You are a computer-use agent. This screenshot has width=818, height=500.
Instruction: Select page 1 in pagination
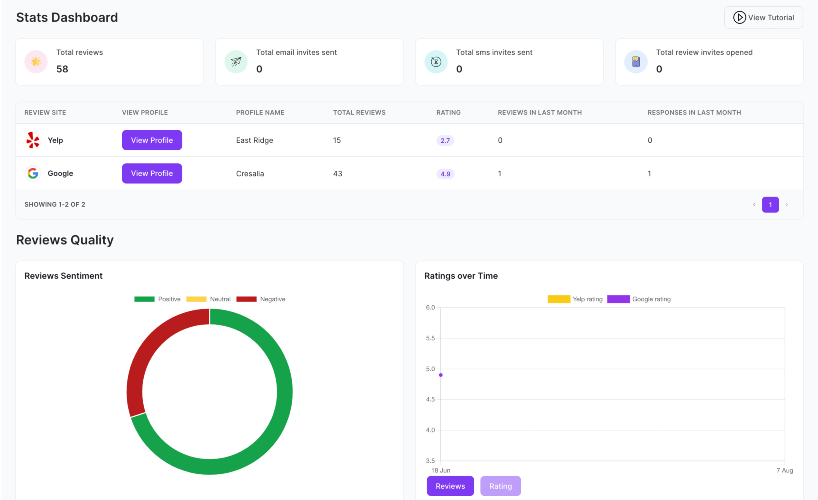770,205
